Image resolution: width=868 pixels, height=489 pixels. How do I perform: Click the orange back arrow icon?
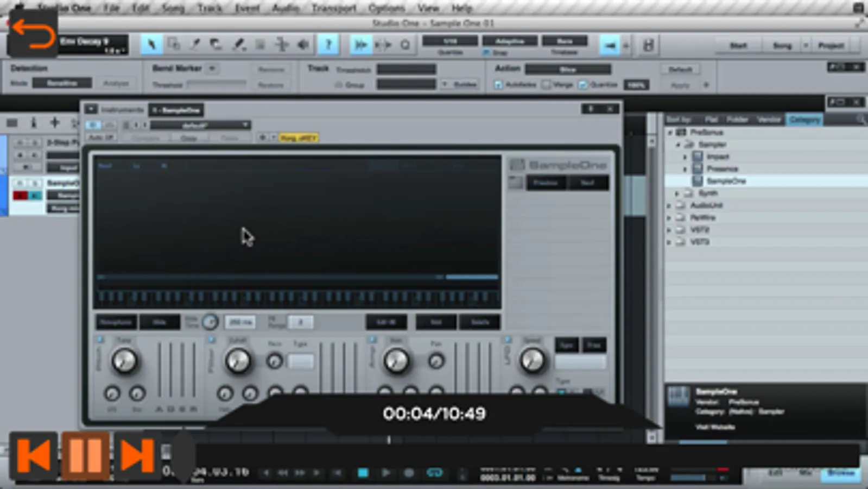33,33
